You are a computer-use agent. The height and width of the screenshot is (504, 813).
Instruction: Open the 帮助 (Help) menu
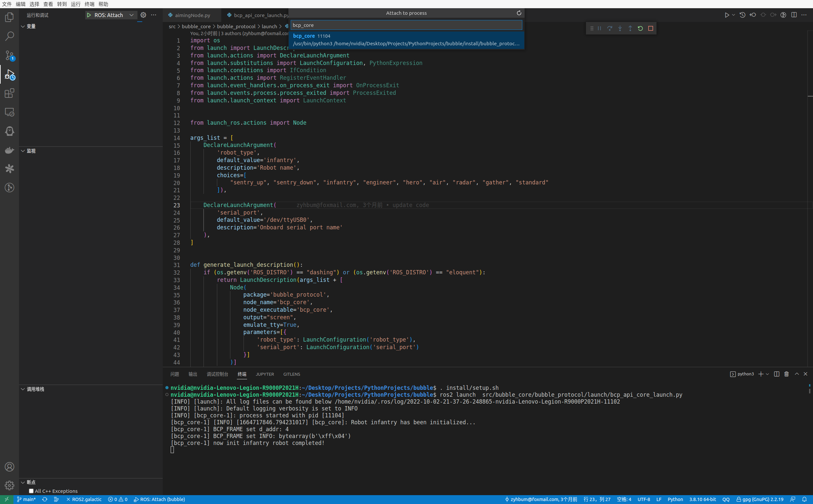(x=103, y=4)
